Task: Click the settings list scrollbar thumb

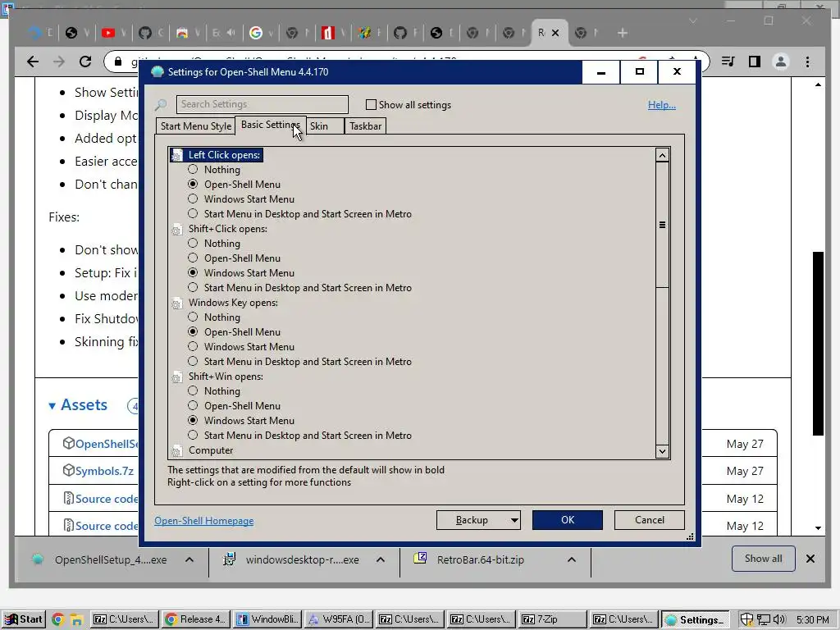Action: coord(662,225)
